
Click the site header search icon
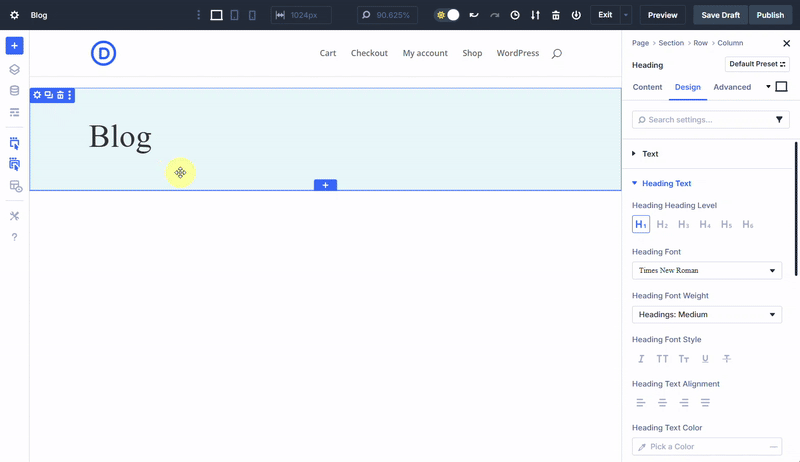[557, 54]
